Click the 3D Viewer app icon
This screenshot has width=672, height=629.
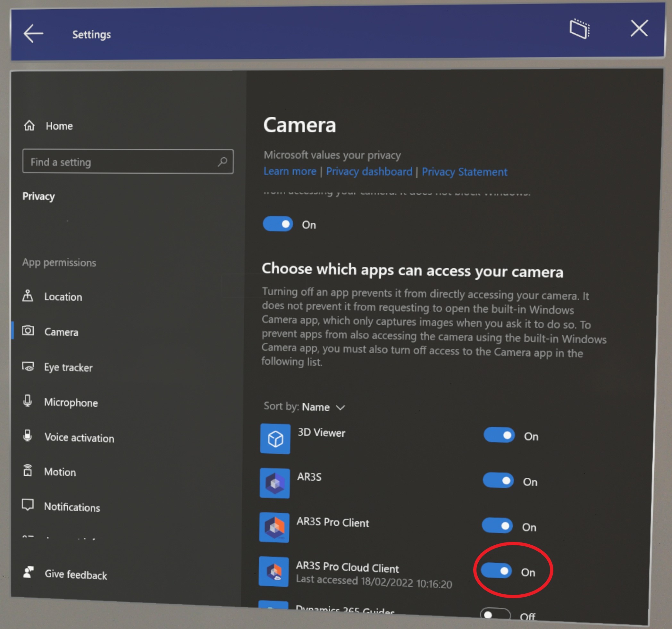(x=275, y=438)
